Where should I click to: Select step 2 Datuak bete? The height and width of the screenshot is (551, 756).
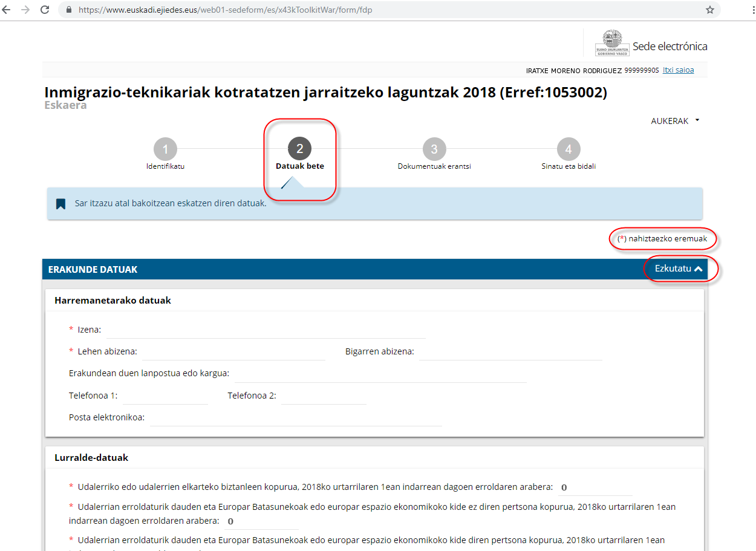(299, 149)
